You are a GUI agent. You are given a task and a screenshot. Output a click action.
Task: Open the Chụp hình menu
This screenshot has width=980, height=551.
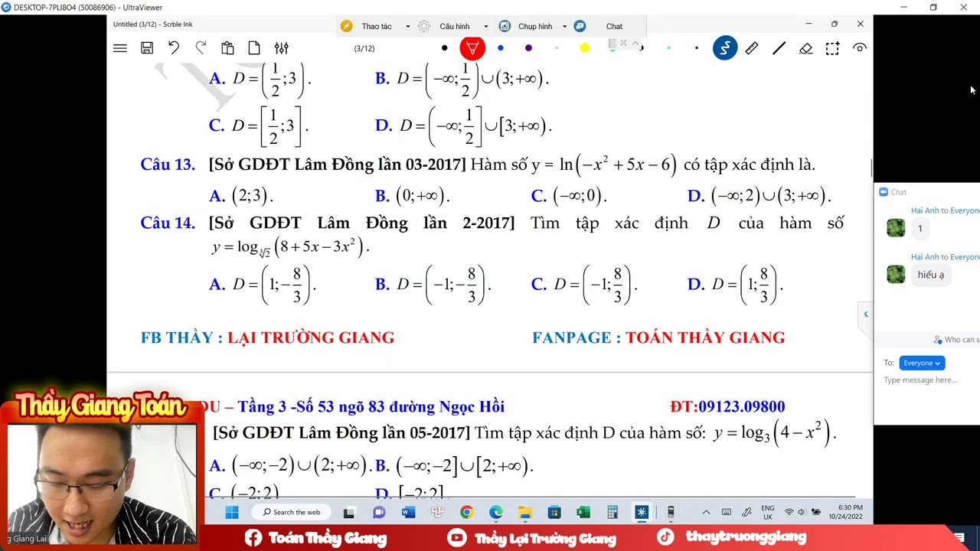click(x=534, y=26)
